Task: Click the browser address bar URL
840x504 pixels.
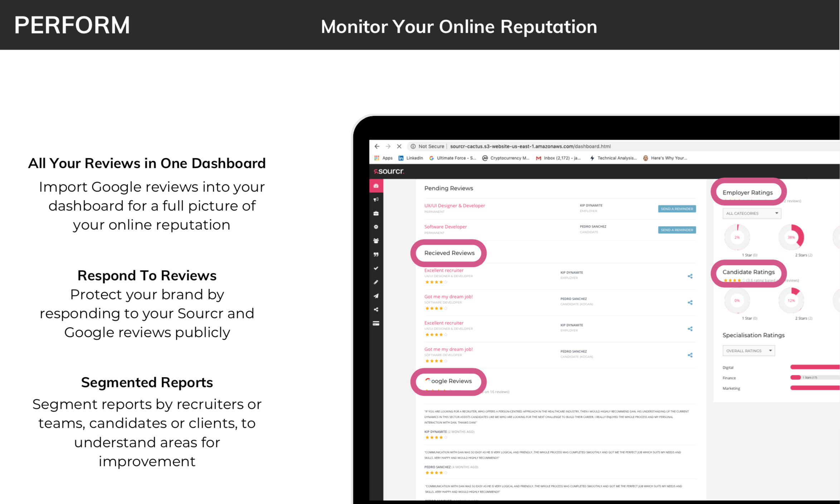Action: pyautogui.click(x=530, y=146)
